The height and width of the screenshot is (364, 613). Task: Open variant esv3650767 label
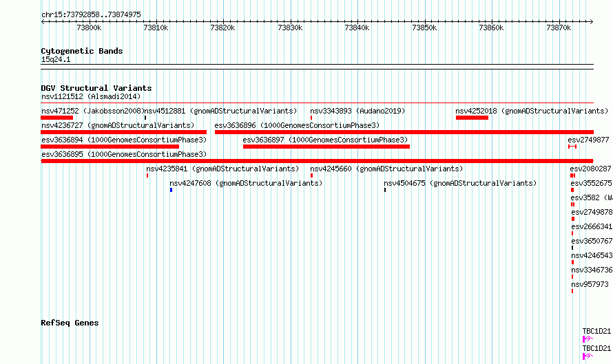click(x=592, y=241)
